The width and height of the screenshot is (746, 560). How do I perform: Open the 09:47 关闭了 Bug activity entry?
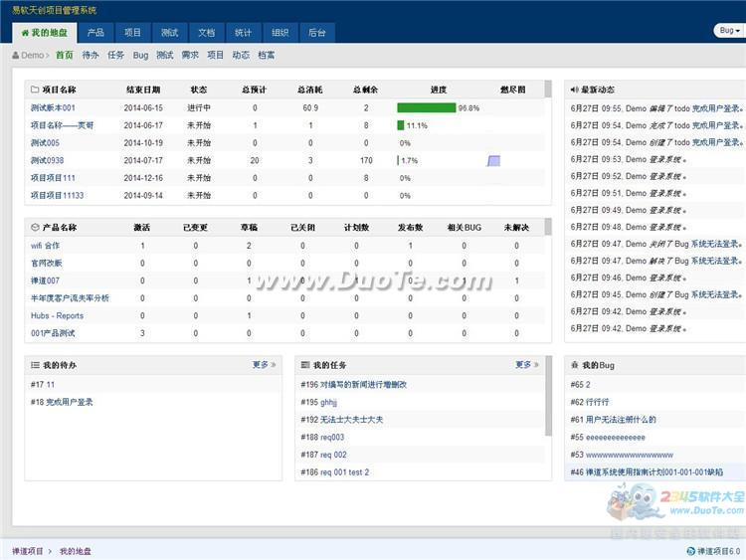pyautogui.click(x=656, y=244)
